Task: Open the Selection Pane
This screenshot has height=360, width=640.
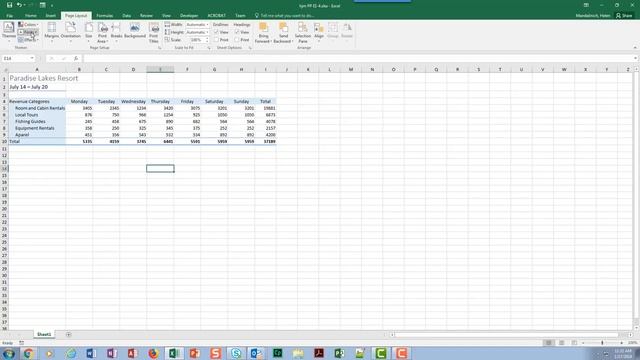Action: coord(302,33)
